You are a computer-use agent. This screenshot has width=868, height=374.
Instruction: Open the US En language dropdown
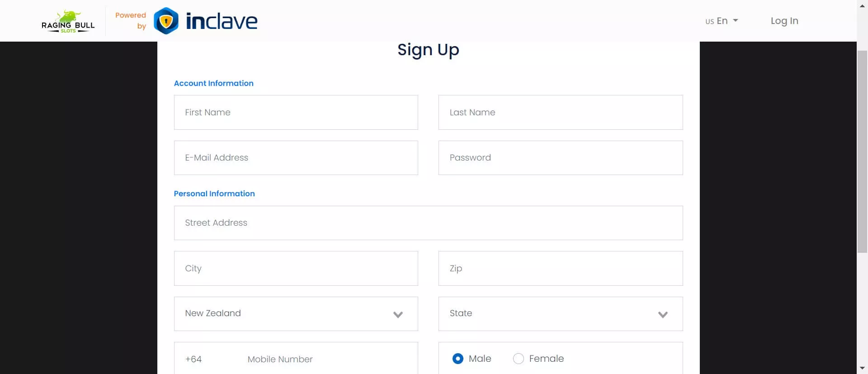(x=722, y=21)
